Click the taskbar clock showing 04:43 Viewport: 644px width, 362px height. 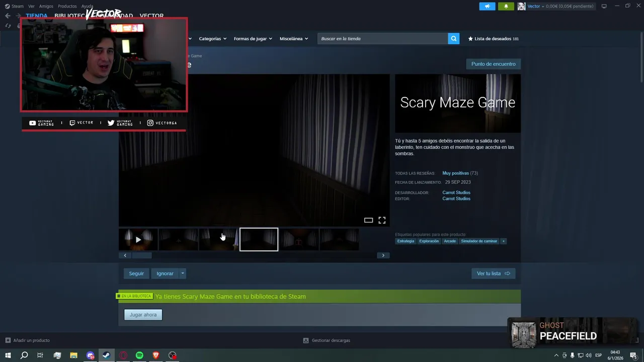pos(615,355)
